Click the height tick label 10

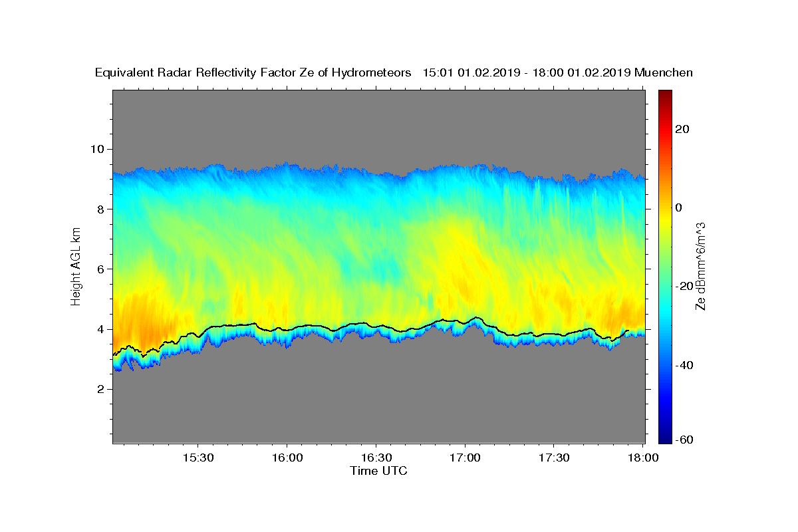pyautogui.click(x=99, y=149)
